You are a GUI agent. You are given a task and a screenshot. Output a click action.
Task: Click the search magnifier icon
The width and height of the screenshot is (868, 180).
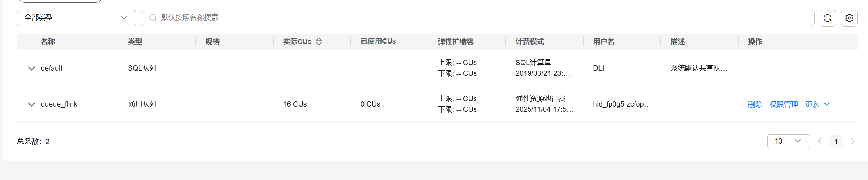tap(152, 18)
